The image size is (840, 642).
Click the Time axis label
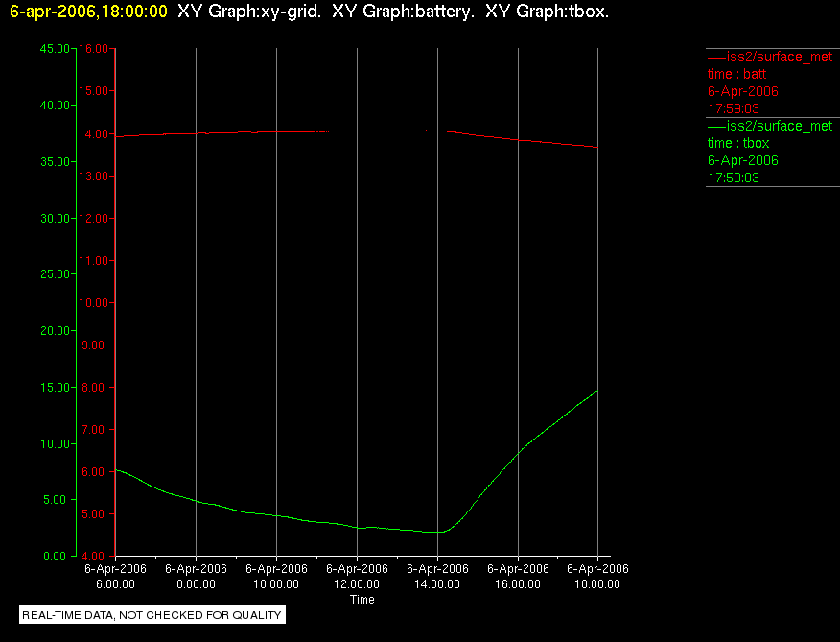click(x=362, y=600)
